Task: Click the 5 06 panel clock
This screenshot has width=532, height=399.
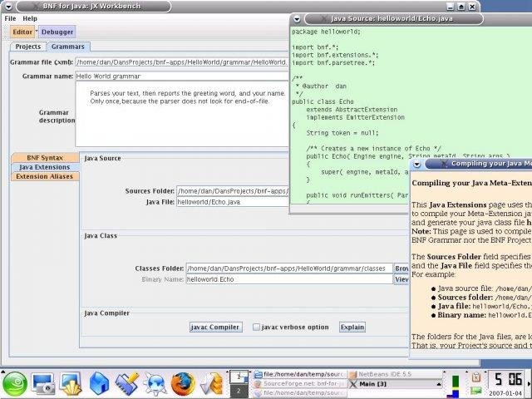Action: [508, 379]
